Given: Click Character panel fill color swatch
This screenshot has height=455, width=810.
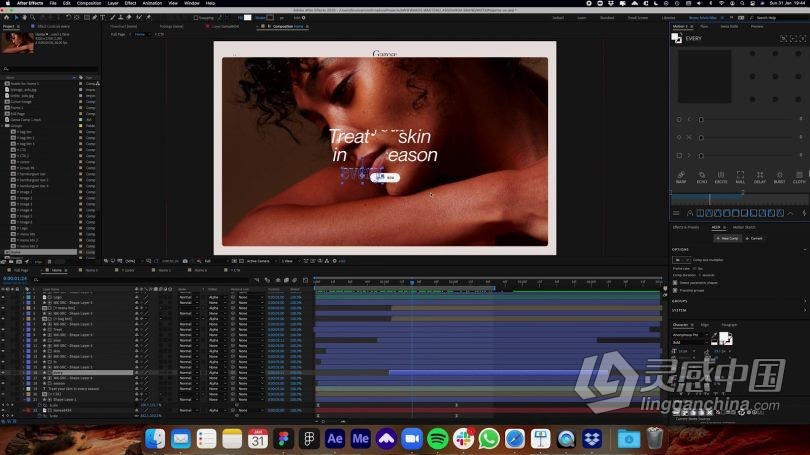Looking at the screenshot, I should (x=725, y=338).
